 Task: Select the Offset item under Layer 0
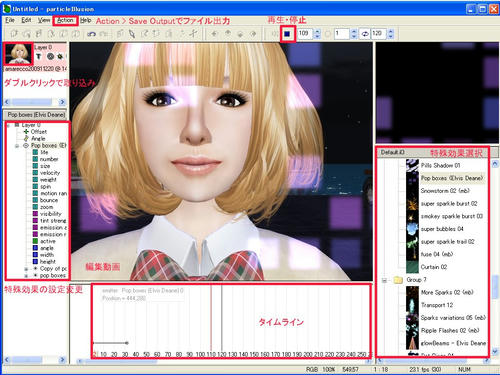click(x=39, y=132)
